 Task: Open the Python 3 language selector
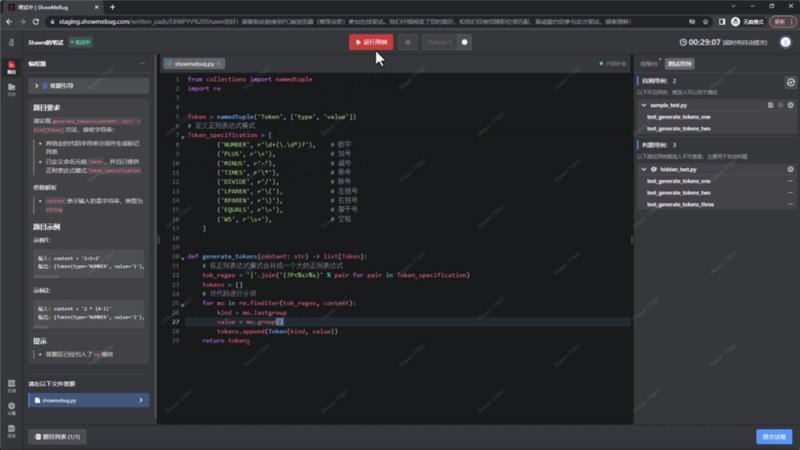click(x=438, y=42)
